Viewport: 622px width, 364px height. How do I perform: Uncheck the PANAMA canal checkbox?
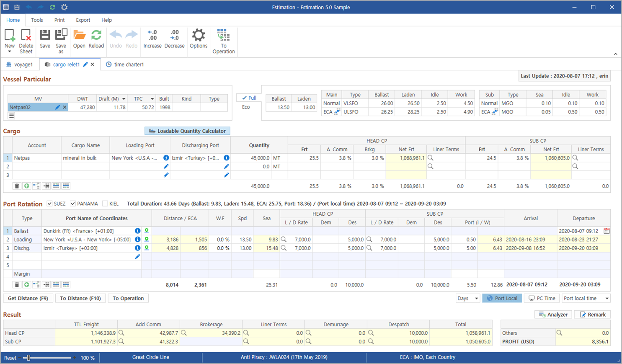[73, 204]
